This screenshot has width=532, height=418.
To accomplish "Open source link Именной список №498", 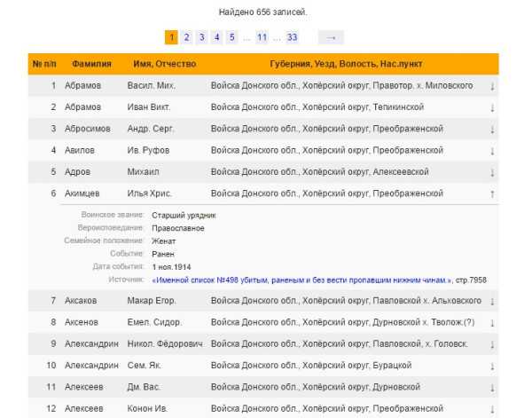I will point(302,280).
